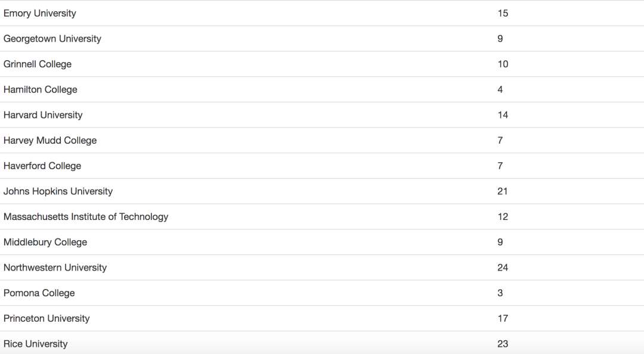This screenshot has width=644, height=354.
Task: Select the Hamilton College row
Action: point(41,89)
